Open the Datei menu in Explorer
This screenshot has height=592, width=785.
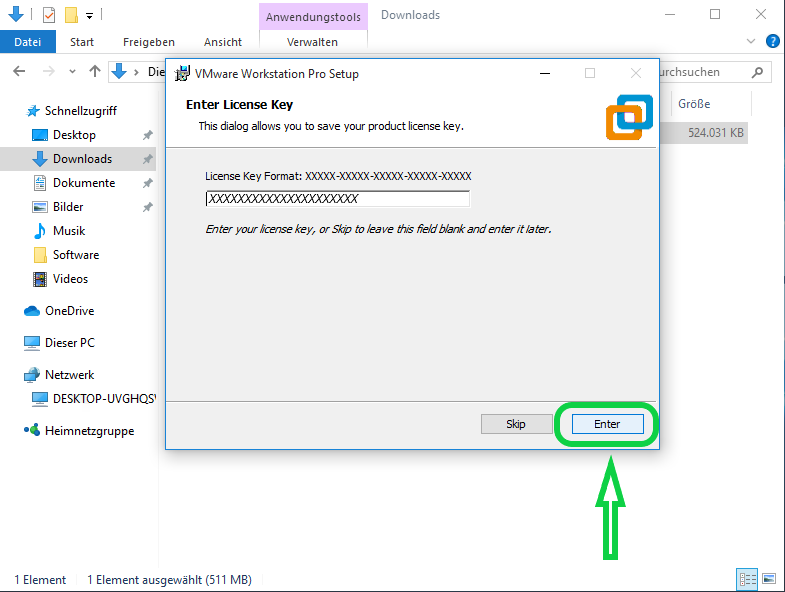pyautogui.click(x=28, y=42)
